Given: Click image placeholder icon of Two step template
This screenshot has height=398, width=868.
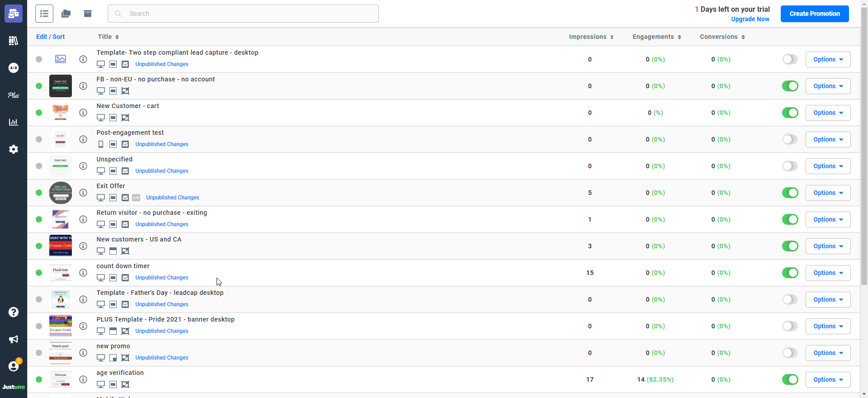Looking at the screenshot, I should point(61,59).
